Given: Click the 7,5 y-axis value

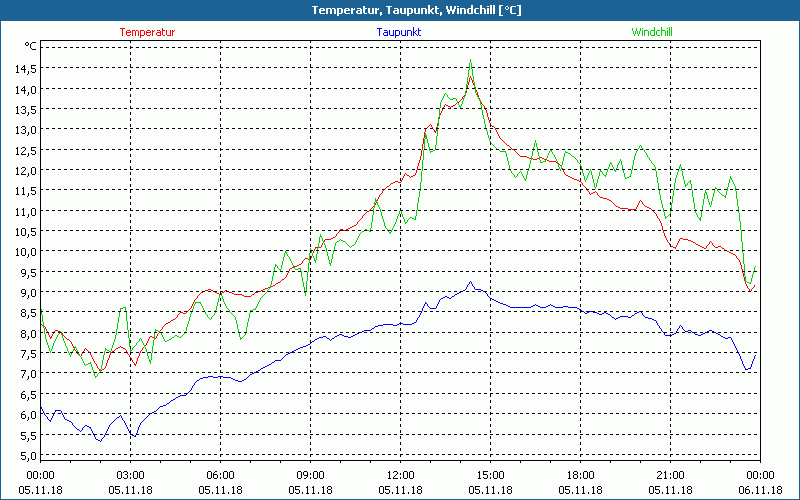Looking at the screenshot, I should 29,354.
